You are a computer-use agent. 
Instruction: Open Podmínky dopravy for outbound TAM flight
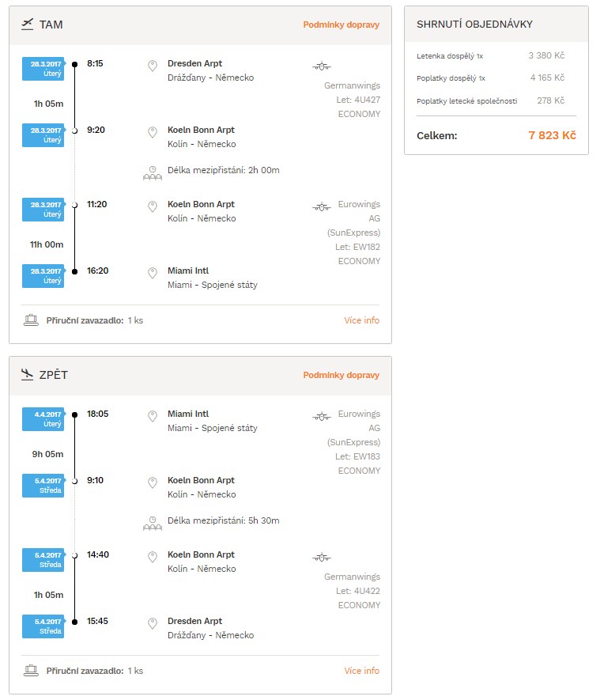(x=342, y=25)
